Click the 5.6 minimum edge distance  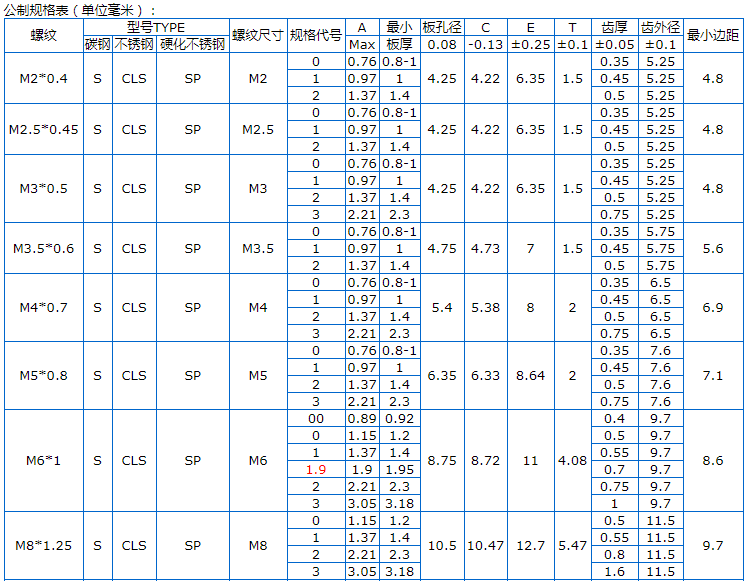tap(713, 248)
